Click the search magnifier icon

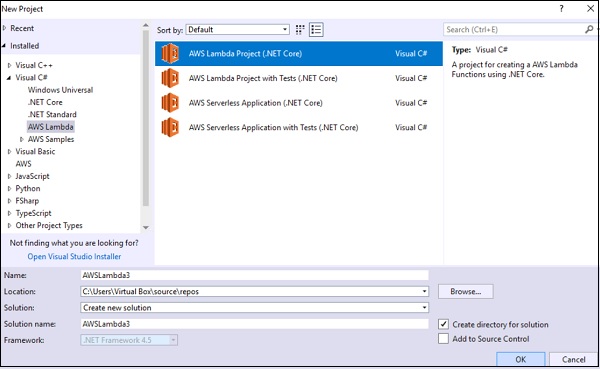pos(589,29)
